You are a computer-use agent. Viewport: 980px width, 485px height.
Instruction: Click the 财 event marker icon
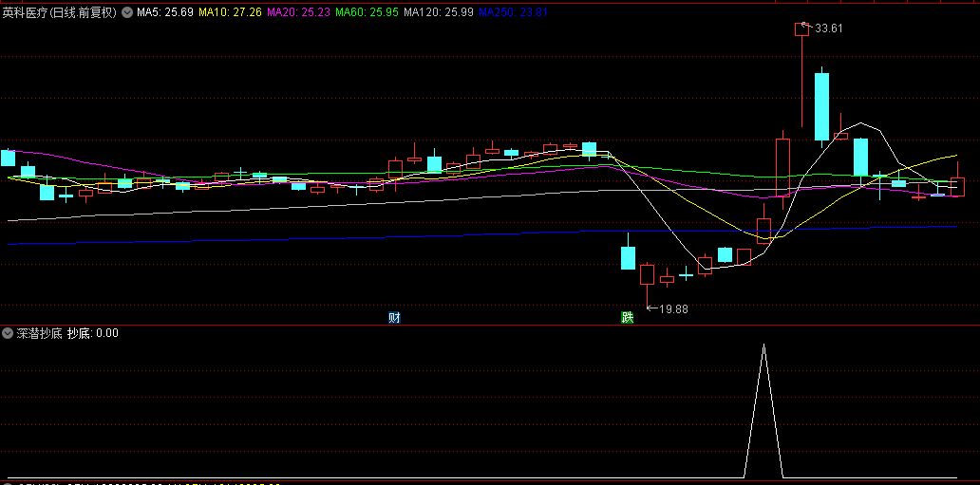coord(394,318)
